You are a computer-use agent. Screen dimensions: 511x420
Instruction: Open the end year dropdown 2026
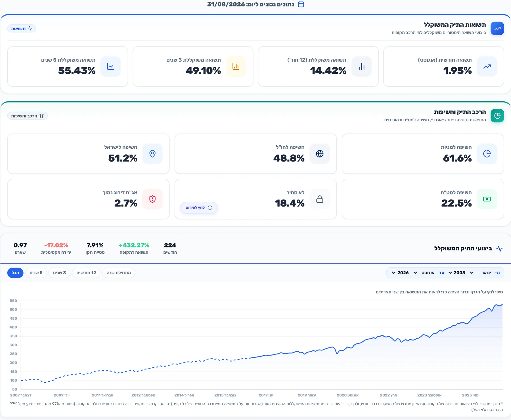(x=400, y=273)
